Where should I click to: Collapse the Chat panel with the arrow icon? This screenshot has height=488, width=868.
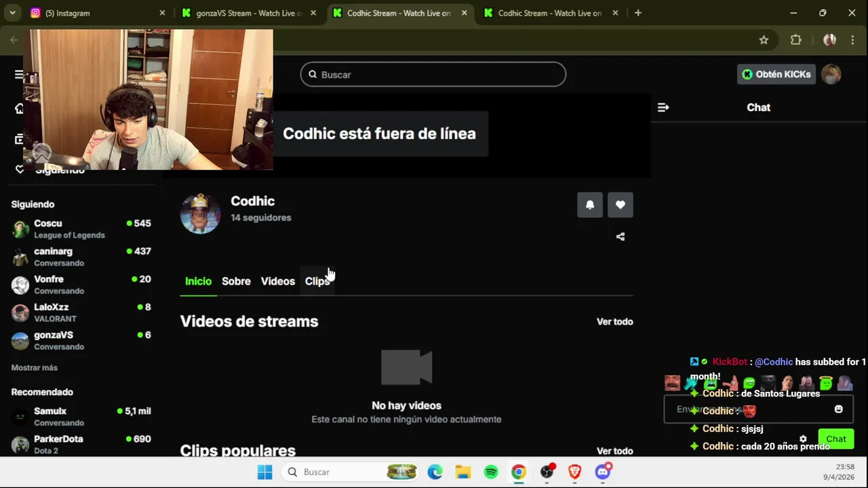663,107
